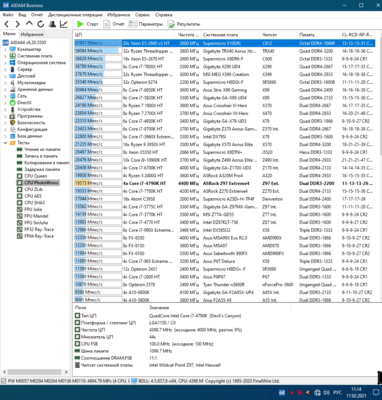This screenshot has height=400, width=382.
Task: Click the Back navigation arrow
Action: [x=6, y=24]
